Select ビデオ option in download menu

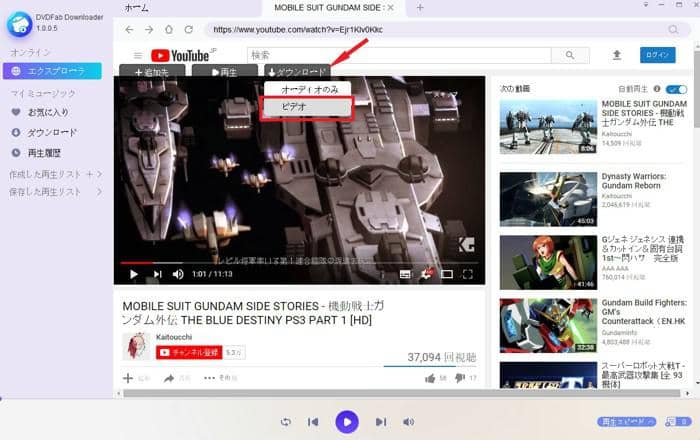click(x=307, y=107)
